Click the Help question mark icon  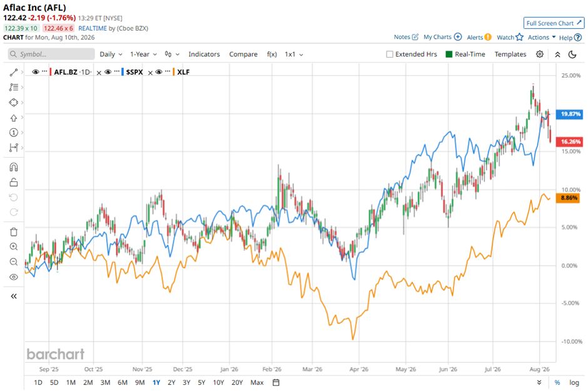click(578, 38)
